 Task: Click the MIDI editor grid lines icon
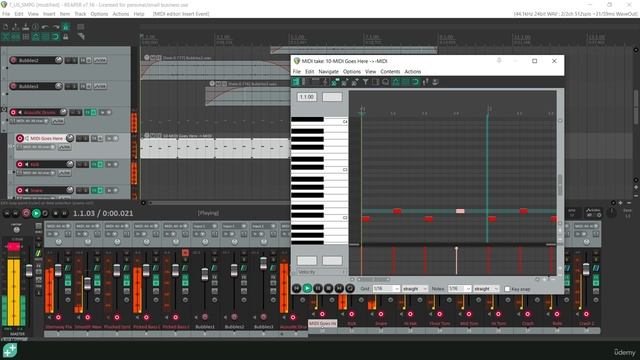coord(405,82)
